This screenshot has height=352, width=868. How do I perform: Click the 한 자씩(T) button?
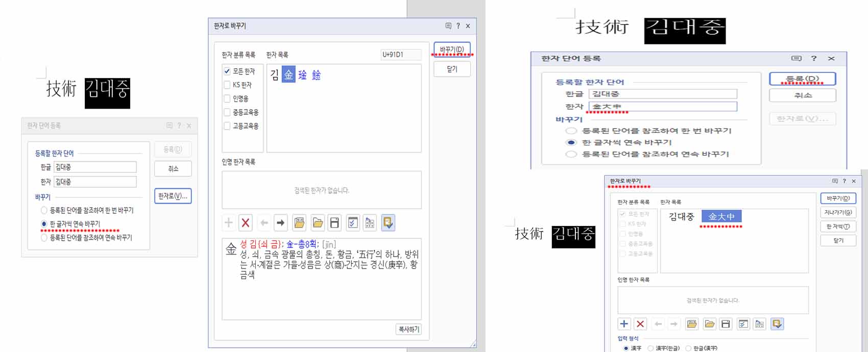click(x=838, y=226)
